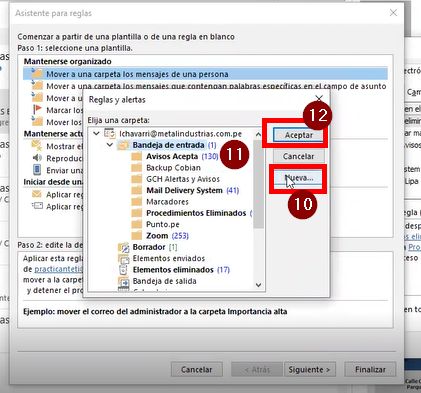Select the Punto.pe folder
Screen dimensions: 421x393
pyautogui.click(x=163, y=224)
